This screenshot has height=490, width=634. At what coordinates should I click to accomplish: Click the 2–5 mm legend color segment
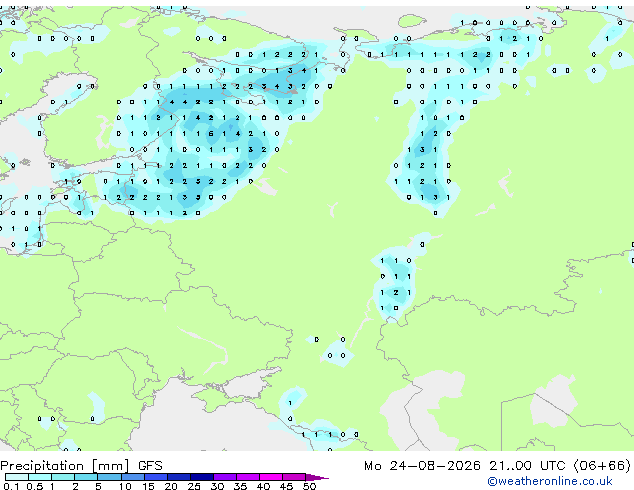(86, 477)
